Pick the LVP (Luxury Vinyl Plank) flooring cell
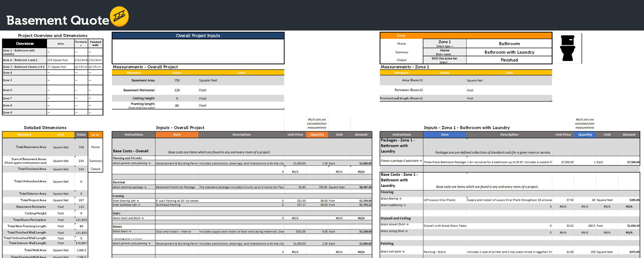Viewport: 644px width, 258px height. pos(445,200)
